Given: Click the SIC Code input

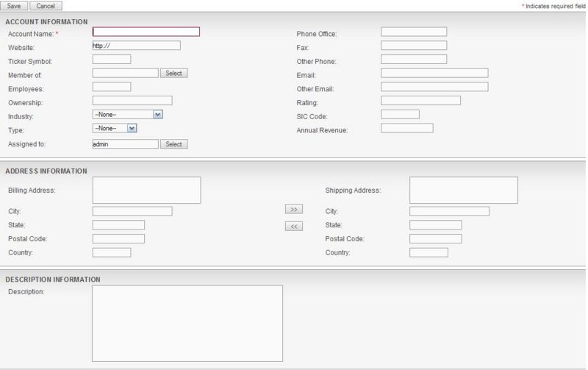Looking at the screenshot, I should [x=400, y=114].
